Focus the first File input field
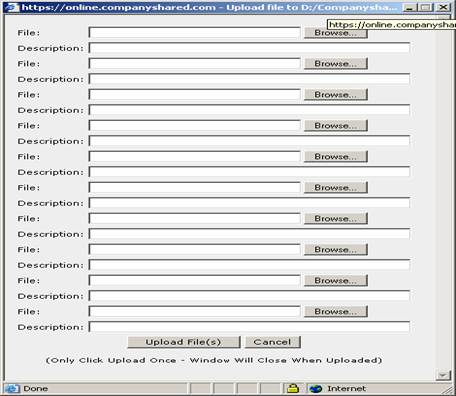 [x=195, y=33]
